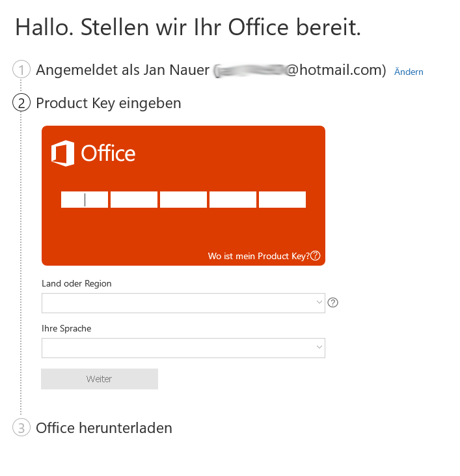Click the Ändern link
Viewport: 460px width, 476px height.
[x=409, y=72]
